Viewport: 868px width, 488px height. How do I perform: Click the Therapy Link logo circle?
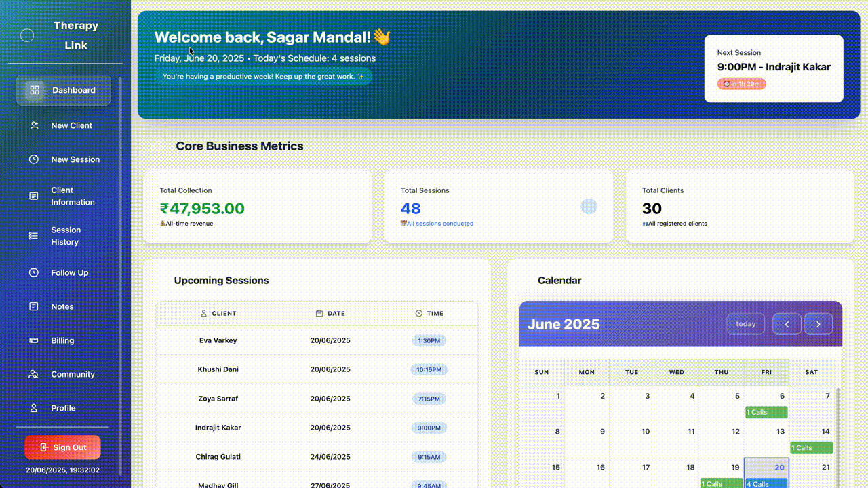pos(27,35)
